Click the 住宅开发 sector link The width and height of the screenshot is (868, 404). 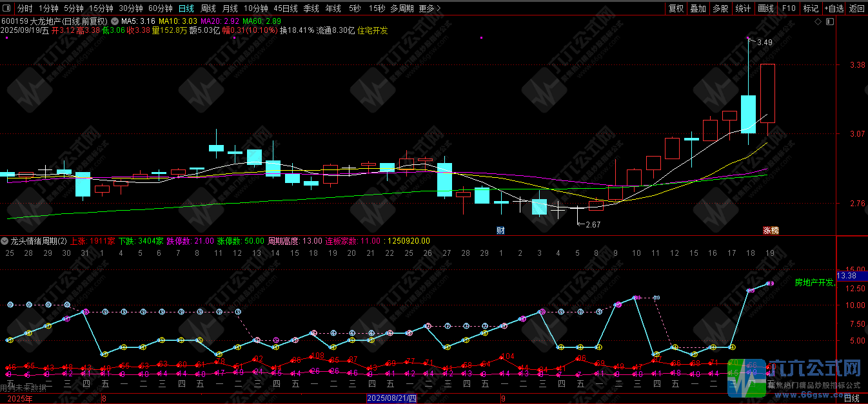[x=373, y=30]
